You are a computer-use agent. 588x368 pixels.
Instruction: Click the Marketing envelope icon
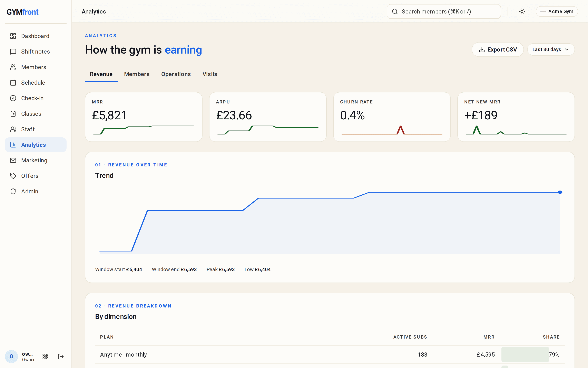coord(13,160)
